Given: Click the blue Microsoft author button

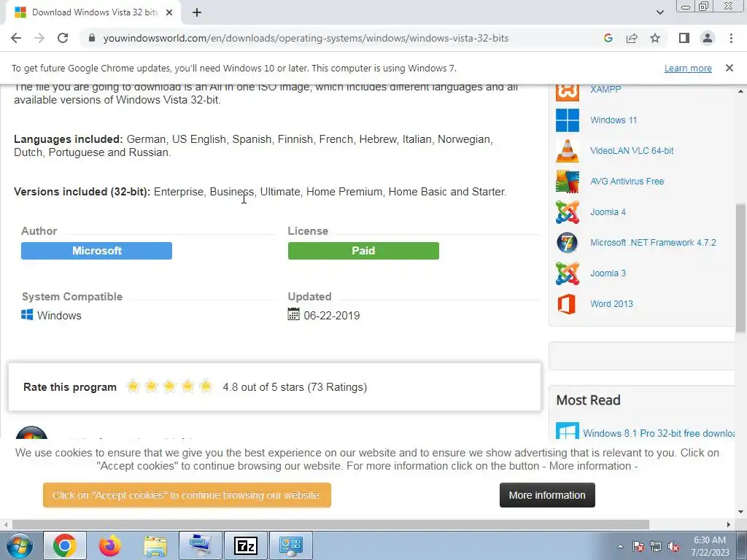Looking at the screenshot, I should coord(97,251).
